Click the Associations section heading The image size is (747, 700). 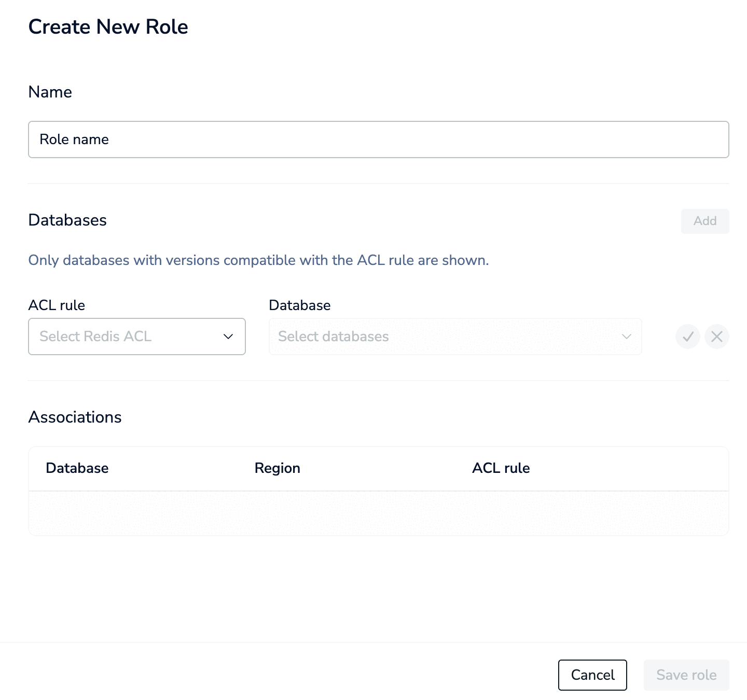point(75,417)
